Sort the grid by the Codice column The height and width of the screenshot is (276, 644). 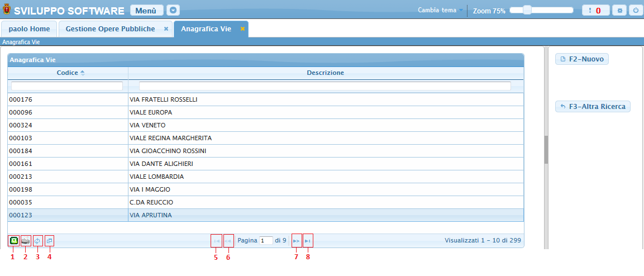pyautogui.click(x=68, y=73)
